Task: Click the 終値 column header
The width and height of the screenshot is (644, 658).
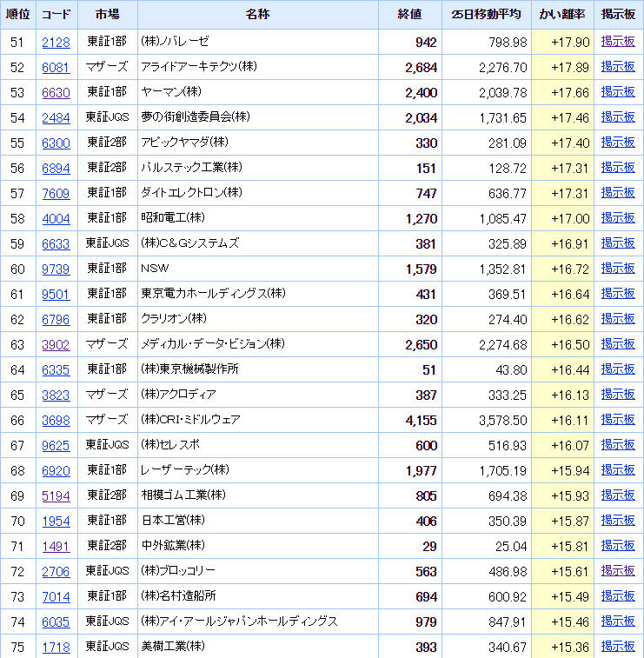Action: [x=409, y=14]
